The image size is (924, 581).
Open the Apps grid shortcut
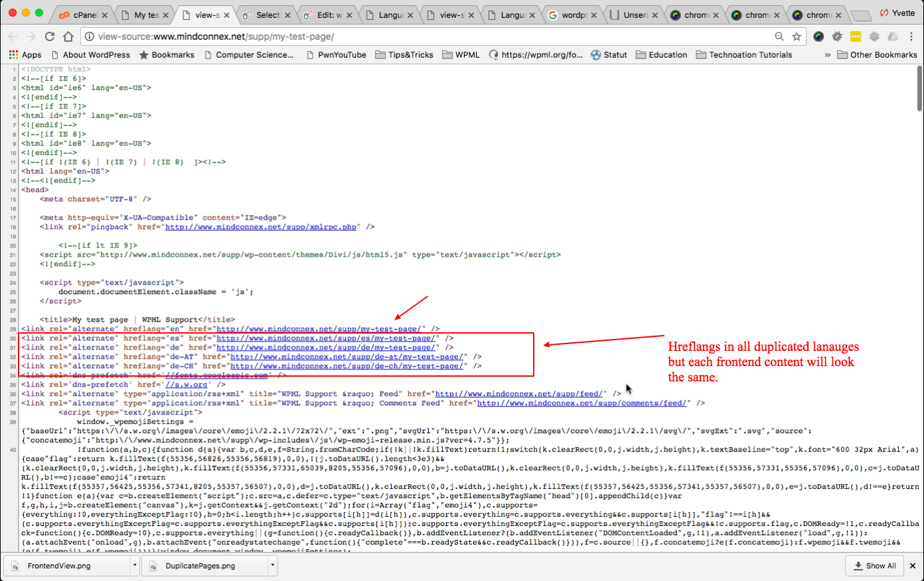[25, 55]
